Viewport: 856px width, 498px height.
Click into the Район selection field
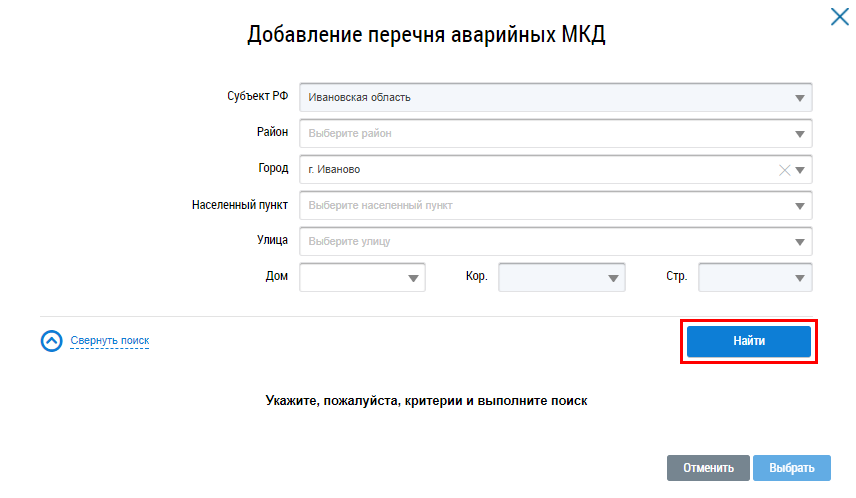click(x=540, y=134)
